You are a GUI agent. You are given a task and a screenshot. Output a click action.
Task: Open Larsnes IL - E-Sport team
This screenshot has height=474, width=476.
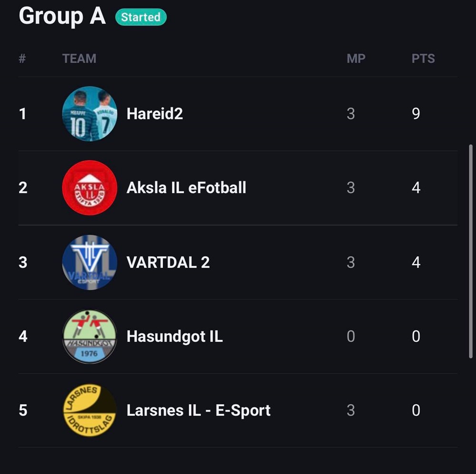coord(198,410)
